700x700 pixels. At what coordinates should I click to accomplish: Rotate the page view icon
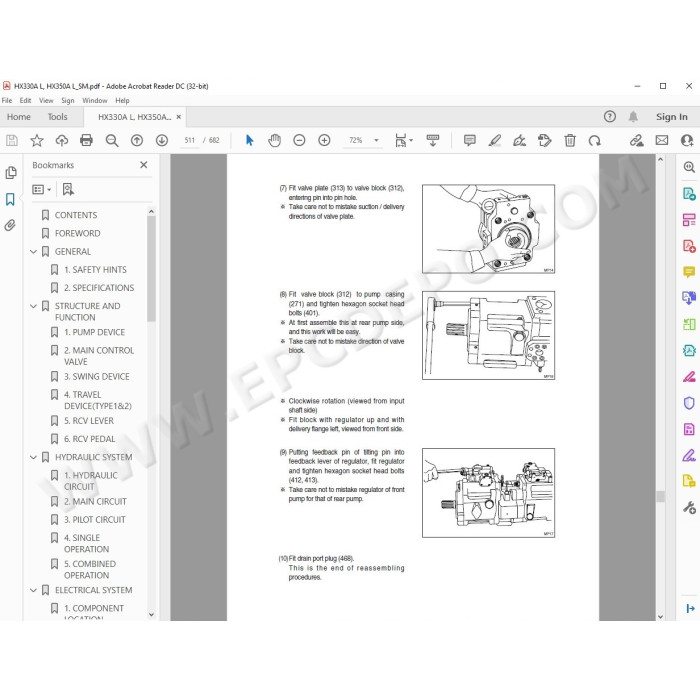tap(595, 141)
